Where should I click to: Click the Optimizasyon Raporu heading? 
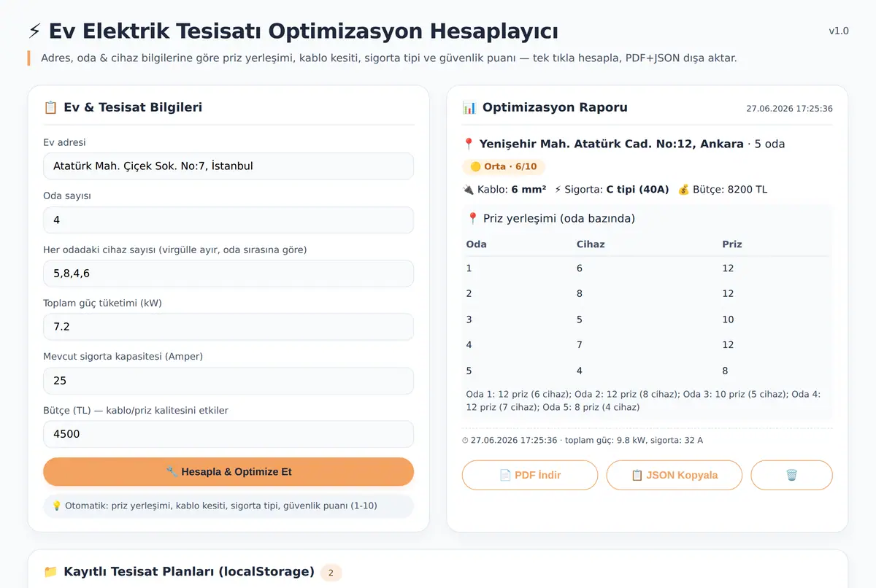[x=555, y=107]
